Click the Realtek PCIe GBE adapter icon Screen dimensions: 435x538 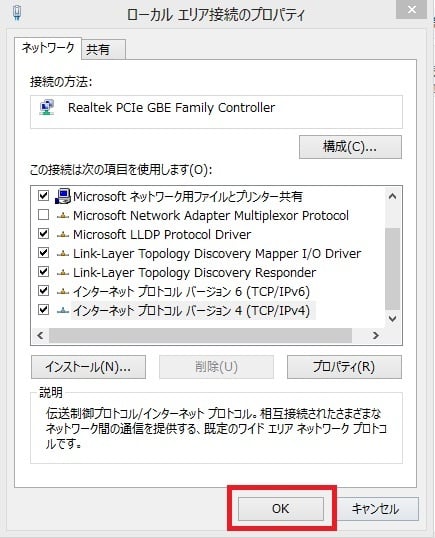[x=47, y=107]
